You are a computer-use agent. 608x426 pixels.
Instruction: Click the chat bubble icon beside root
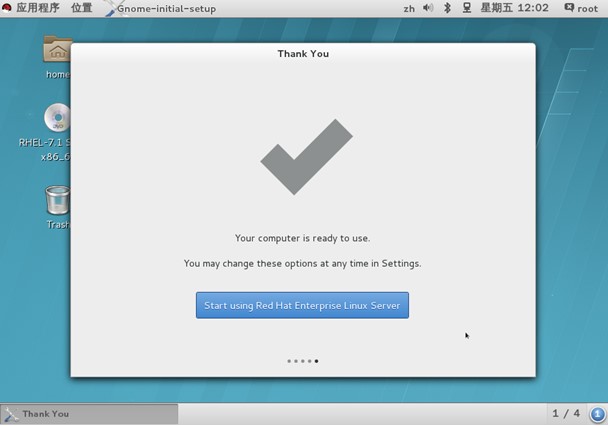(x=569, y=8)
